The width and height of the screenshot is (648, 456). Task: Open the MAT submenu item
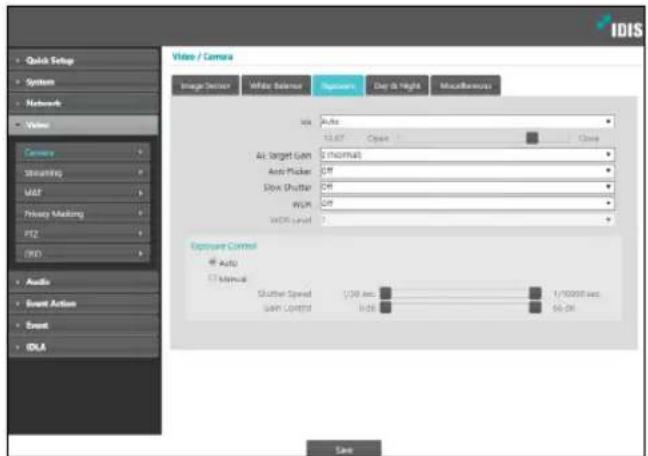click(x=83, y=193)
